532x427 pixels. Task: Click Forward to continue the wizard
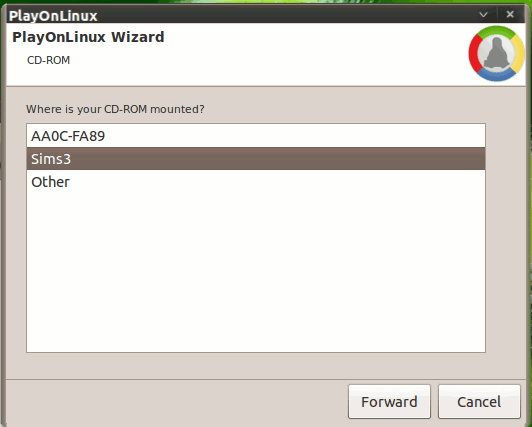(x=389, y=402)
